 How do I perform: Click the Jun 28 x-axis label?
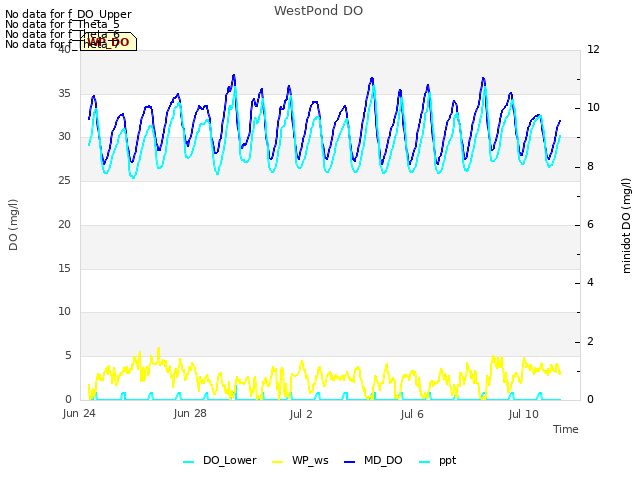click(190, 413)
